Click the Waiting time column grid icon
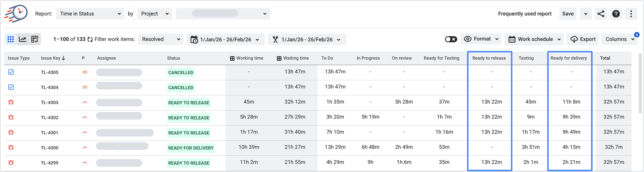The image size is (644, 172). [x=279, y=58]
